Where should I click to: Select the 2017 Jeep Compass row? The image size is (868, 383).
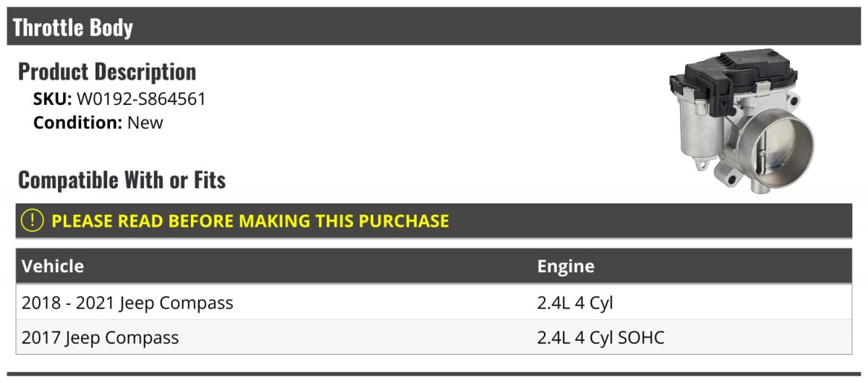click(x=100, y=337)
